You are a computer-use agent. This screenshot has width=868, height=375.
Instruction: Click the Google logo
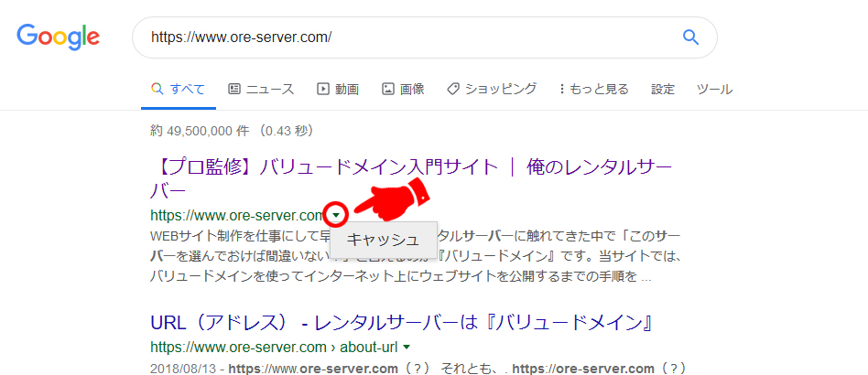click(58, 37)
